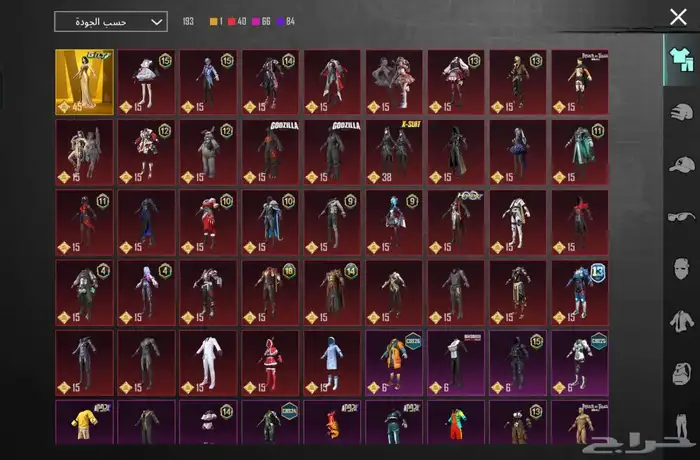Select the gold-background mythic outfit
Screen dimensions: 700x460
(x=84, y=82)
